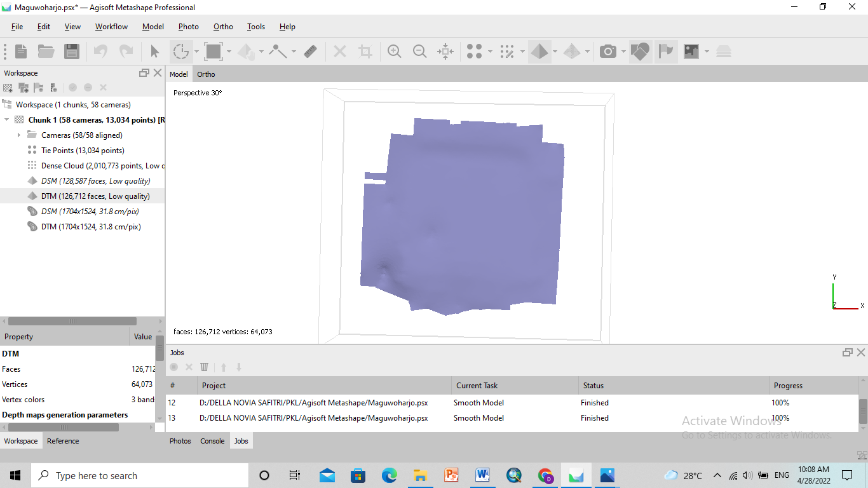Open the File menu
The image size is (868, 488).
17,27
